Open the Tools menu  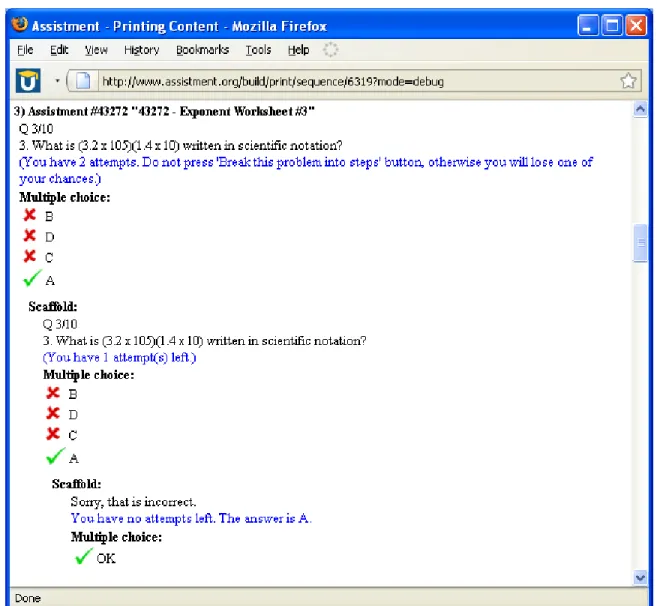258,50
